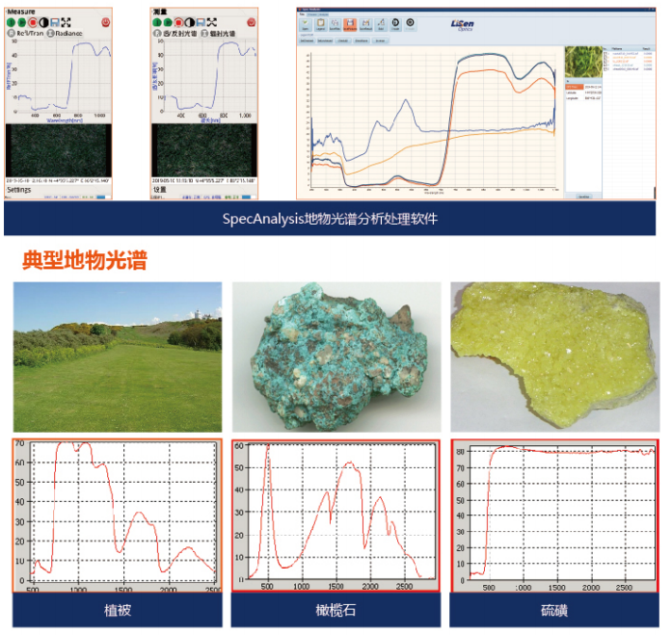
Task: Click blue status progress bar in English Measure panel
Action: coord(101,197)
